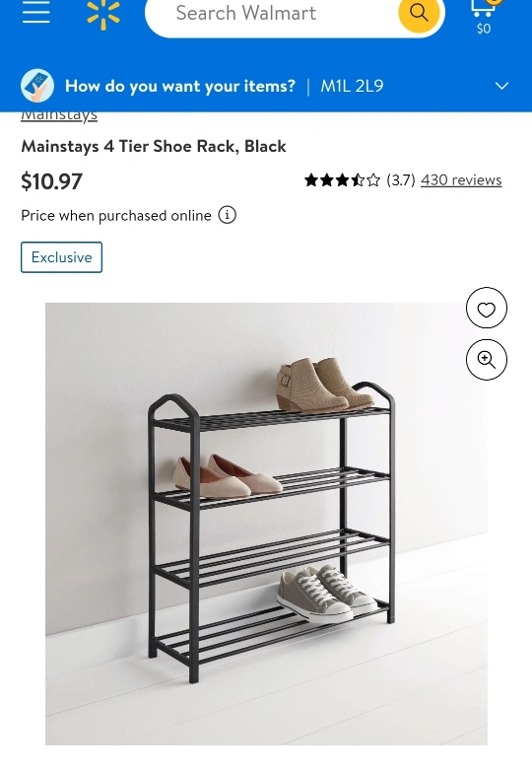
Task: Open the shopping cart showing $0
Action: click(484, 17)
